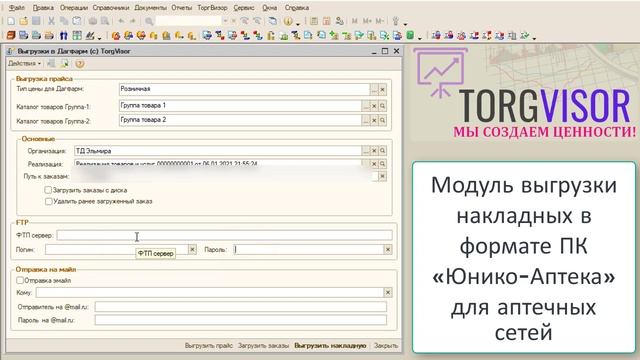Open the Справка menu
Image resolution: width=640 pixels, height=360 pixels.
pos(297,8)
